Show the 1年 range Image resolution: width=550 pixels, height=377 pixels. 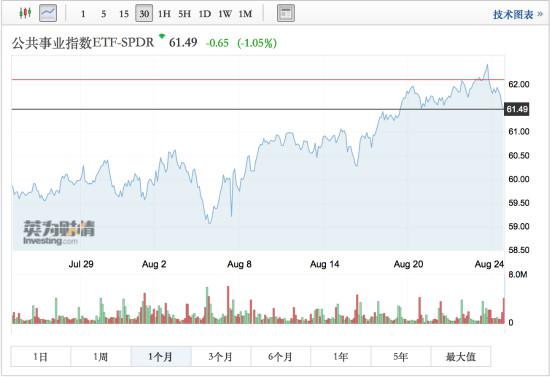(341, 357)
